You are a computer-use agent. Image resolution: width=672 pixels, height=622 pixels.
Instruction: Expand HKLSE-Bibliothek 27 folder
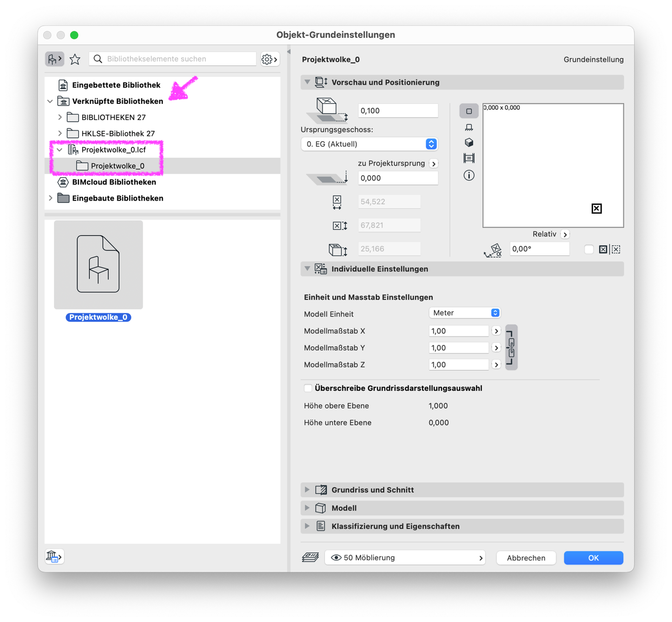(60, 134)
